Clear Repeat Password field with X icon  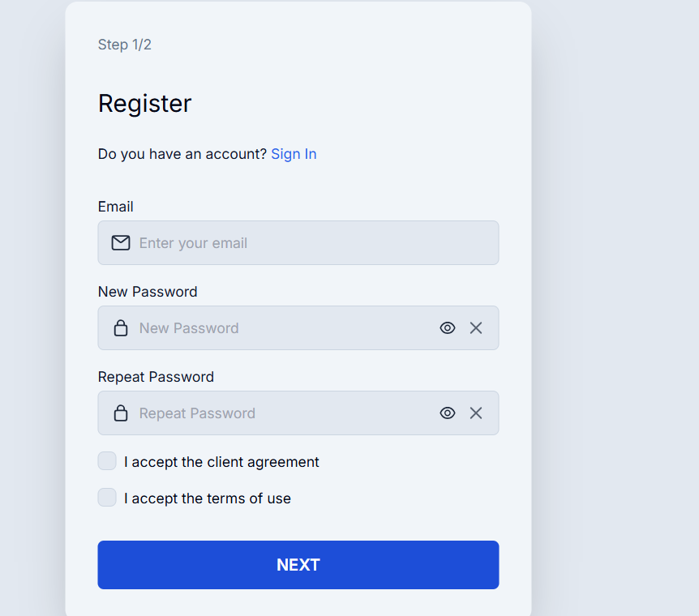476,413
